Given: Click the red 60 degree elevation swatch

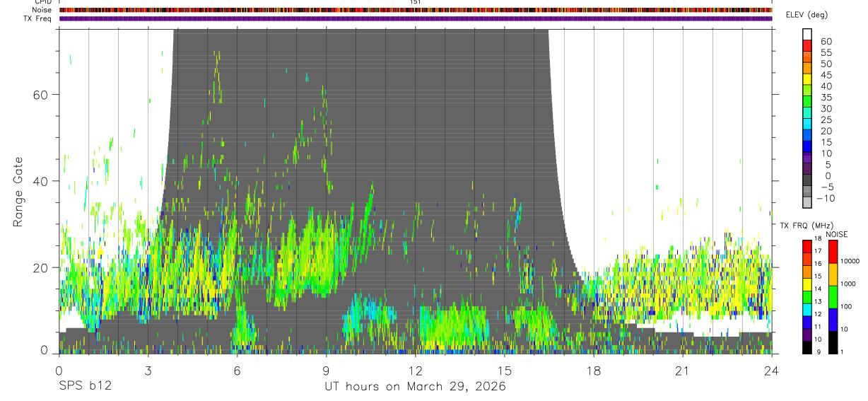Looking at the screenshot, I should click(x=807, y=45).
